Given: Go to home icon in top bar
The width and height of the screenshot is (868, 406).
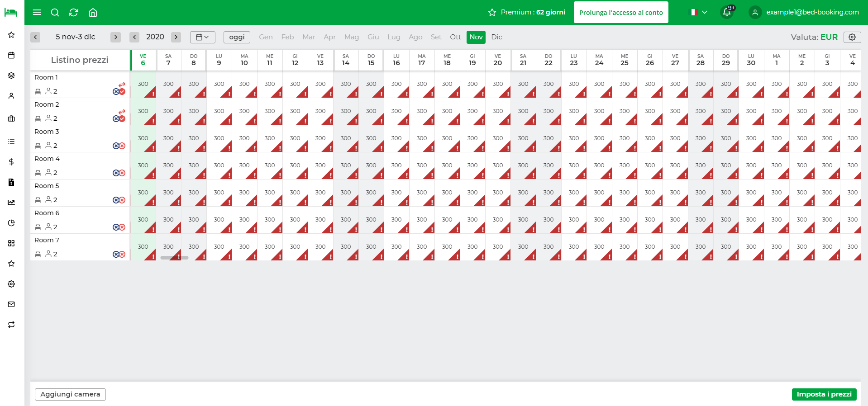Looking at the screenshot, I should coord(93,12).
